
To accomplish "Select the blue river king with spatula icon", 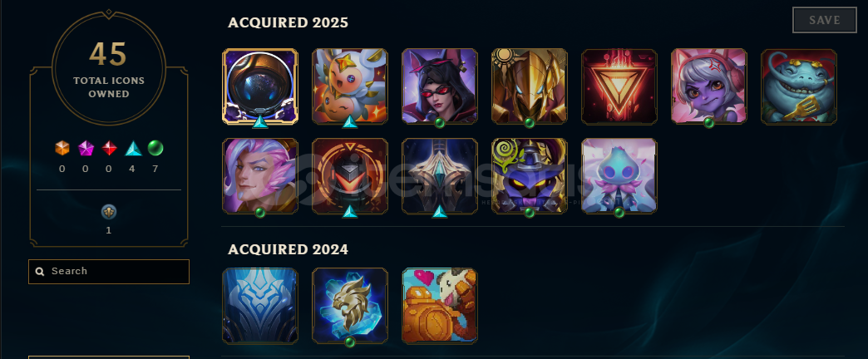I will (x=798, y=86).
